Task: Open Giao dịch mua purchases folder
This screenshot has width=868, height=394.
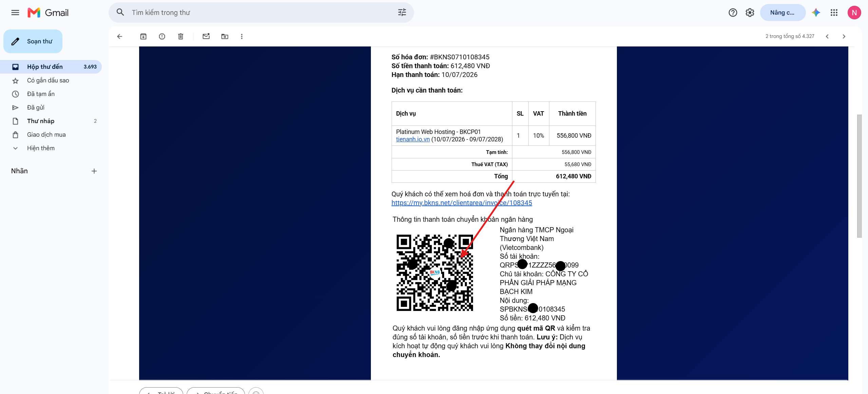Action: pyautogui.click(x=51, y=135)
